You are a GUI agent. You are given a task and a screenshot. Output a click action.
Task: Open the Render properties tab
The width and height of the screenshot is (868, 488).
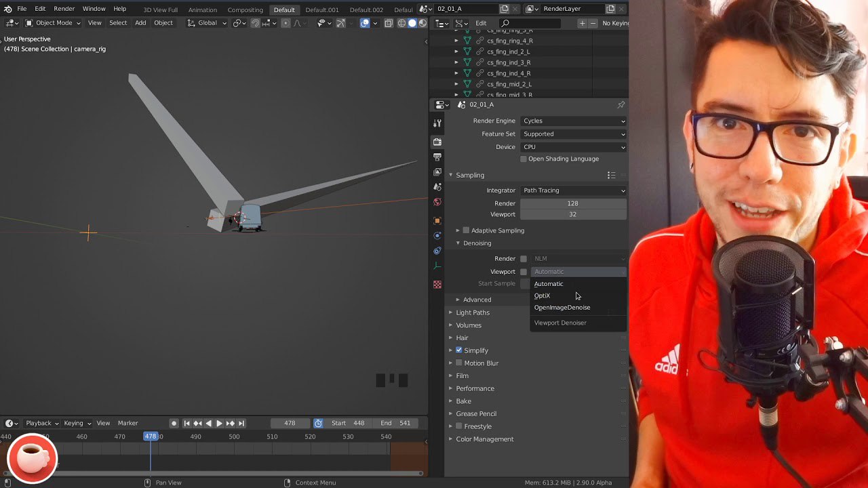(x=437, y=142)
